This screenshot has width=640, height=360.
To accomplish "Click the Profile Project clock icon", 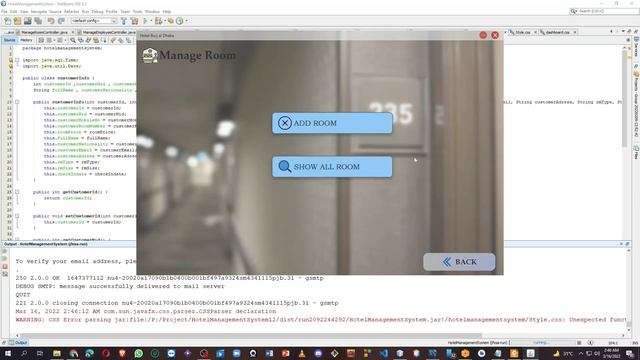I will 180,21.
